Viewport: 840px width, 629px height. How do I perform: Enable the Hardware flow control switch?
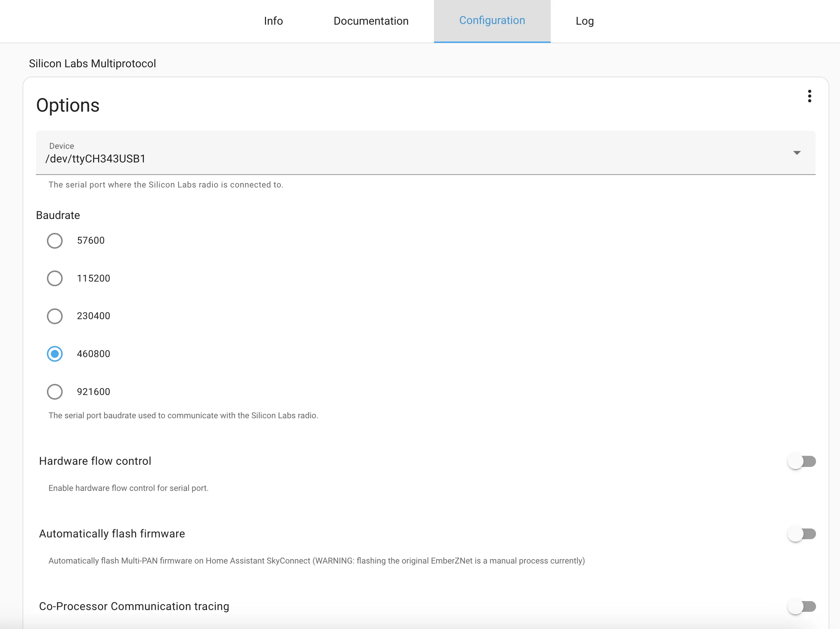pos(802,461)
